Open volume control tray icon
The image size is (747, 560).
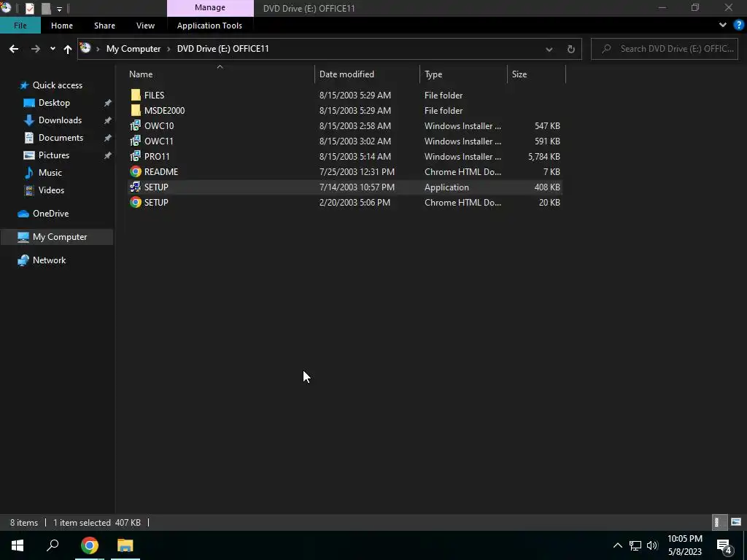point(652,545)
